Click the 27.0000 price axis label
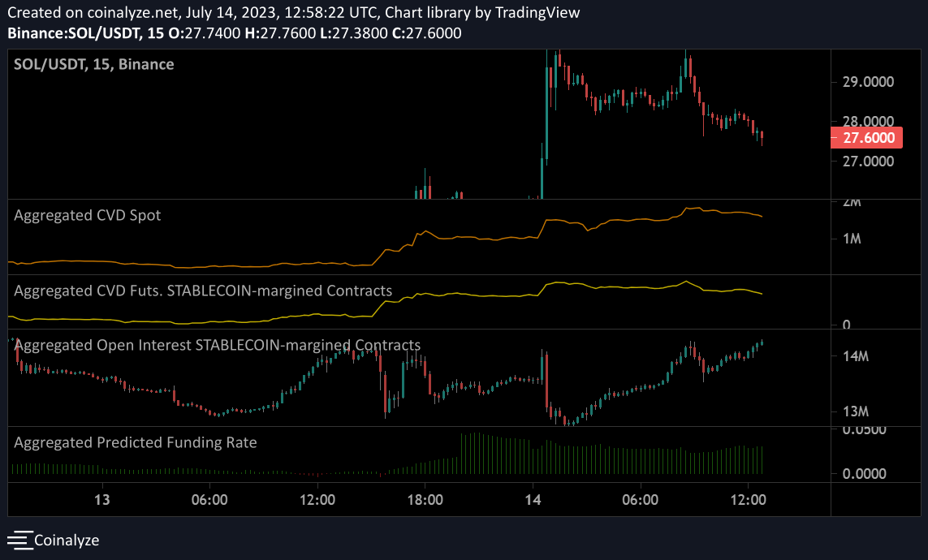 (x=870, y=162)
